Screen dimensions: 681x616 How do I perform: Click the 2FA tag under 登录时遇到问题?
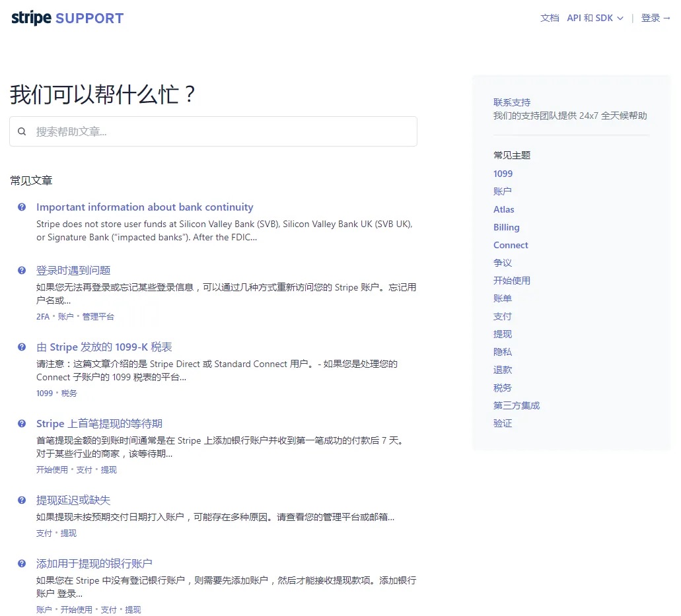(x=42, y=316)
